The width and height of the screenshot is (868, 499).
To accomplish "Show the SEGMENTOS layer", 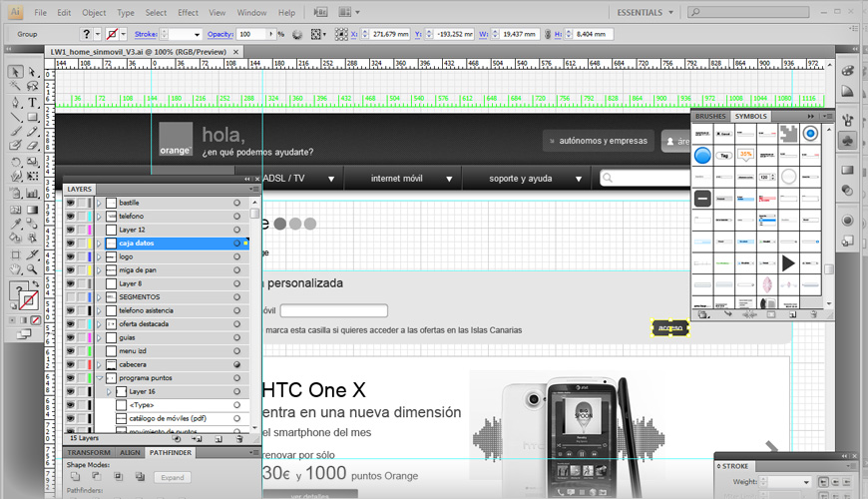I will point(70,297).
